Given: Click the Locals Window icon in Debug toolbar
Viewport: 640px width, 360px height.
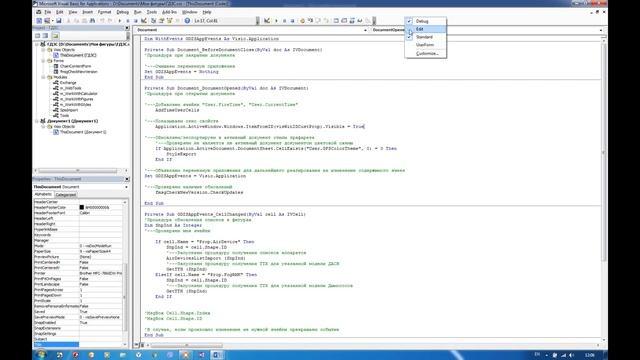Looking at the screenshot, I should [336, 20].
